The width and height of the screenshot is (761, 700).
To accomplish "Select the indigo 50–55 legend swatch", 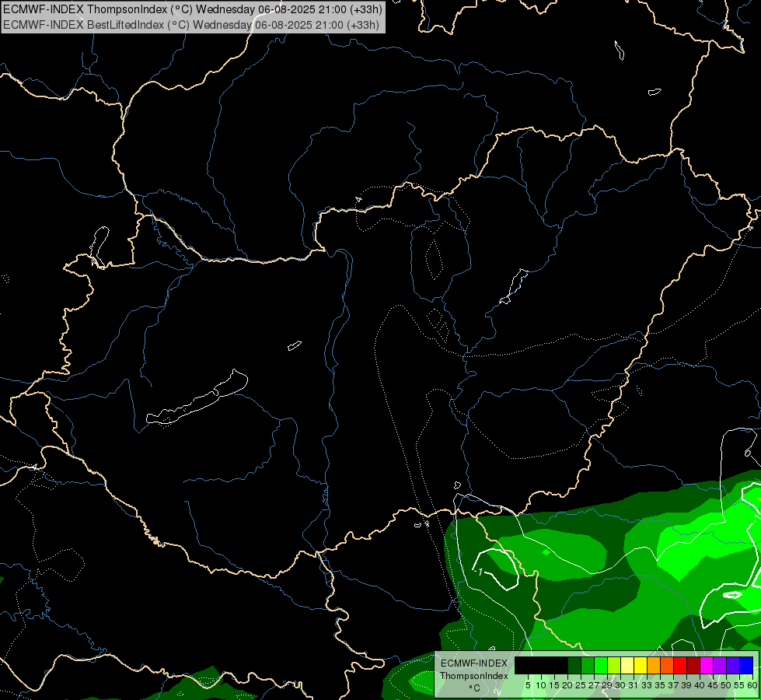I will pyautogui.click(x=733, y=665).
